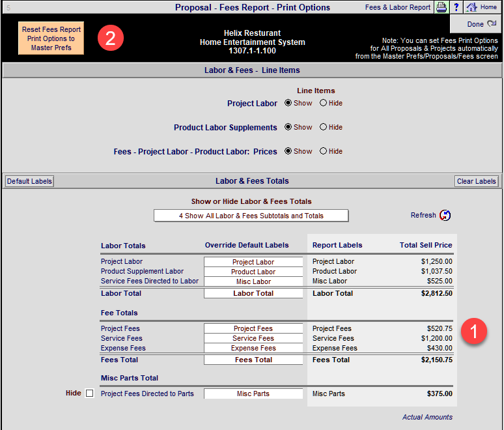The width and height of the screenshot is (504, 430).
Task: Click the Clear Labels button
Action: click(x=477, y=181)
